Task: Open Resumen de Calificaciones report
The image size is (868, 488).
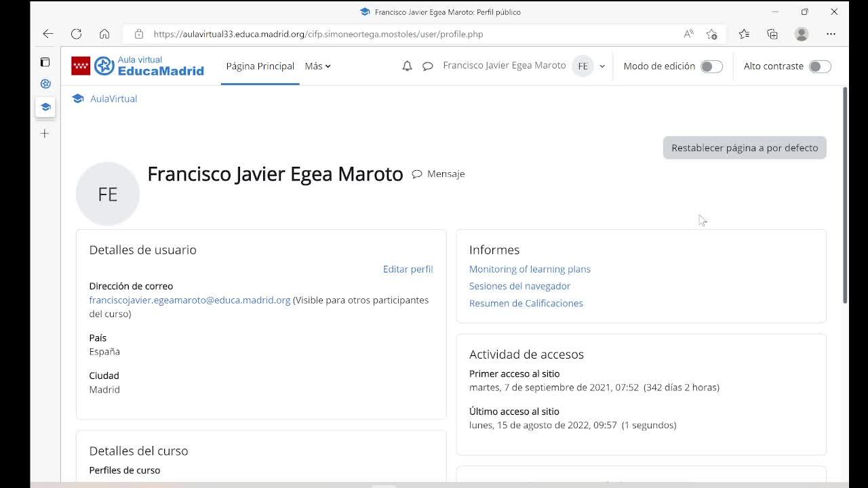Action: click(x=526, y=303)
